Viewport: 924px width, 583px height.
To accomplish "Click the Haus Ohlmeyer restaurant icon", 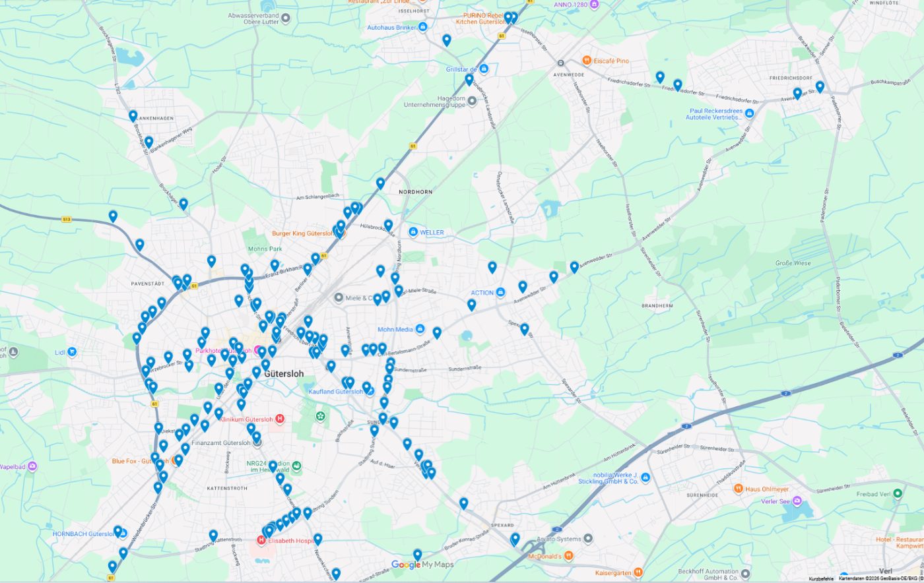I will (x=738, y=489).
